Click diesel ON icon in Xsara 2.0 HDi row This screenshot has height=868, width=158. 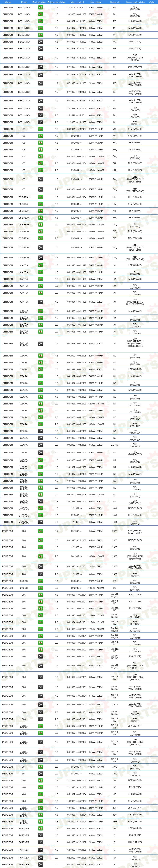(41, 445)
